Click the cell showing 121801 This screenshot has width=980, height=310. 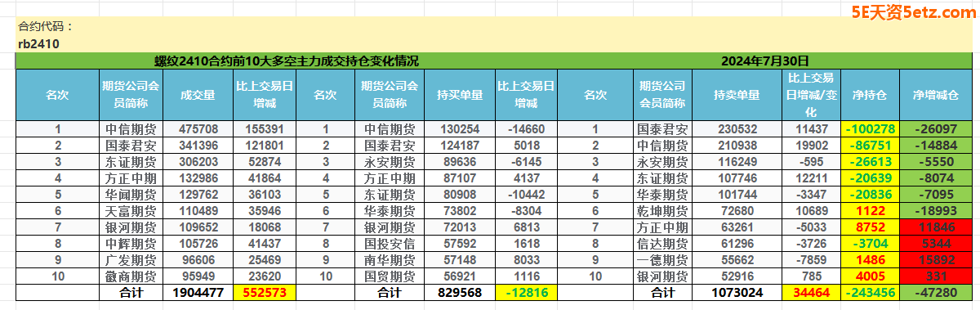[264, 146]
